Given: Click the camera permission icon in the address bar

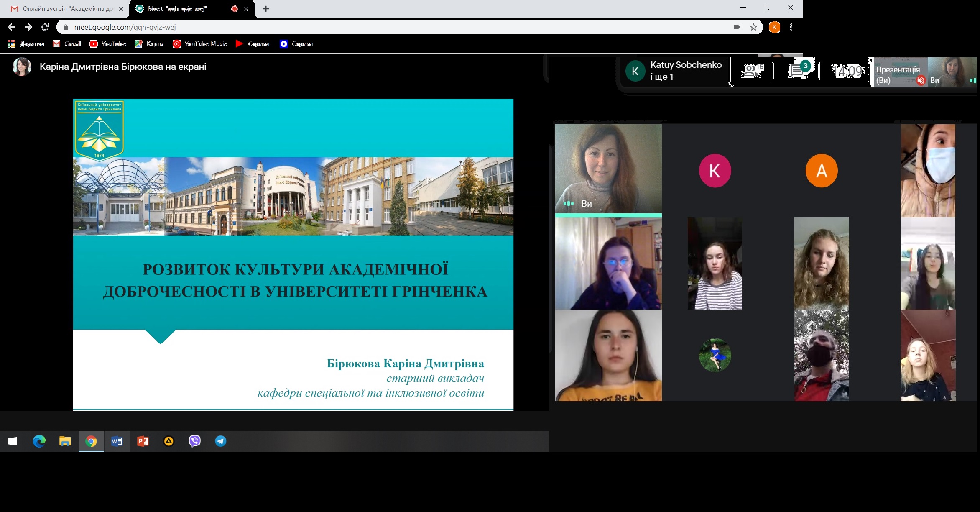Looking at the screenshot, I should (737, 27).
